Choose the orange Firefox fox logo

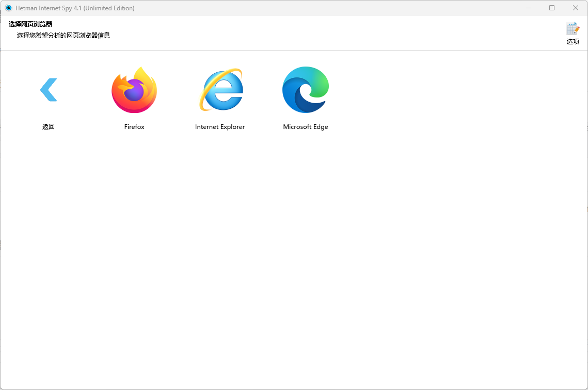(134, 90)
